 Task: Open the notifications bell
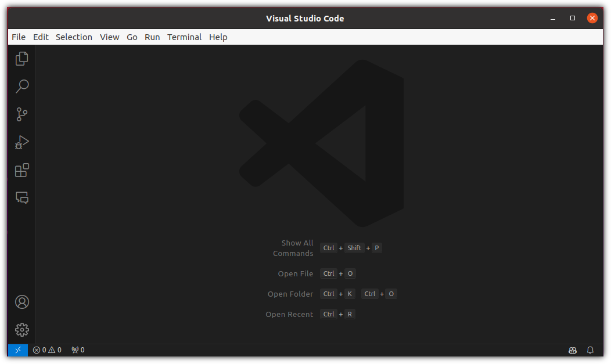point(590,350)
